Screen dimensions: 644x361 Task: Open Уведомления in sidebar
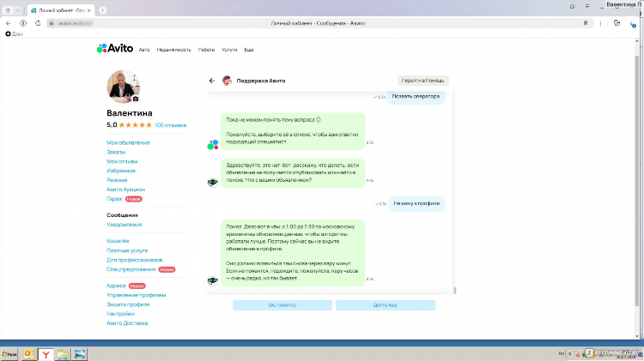(x=124, y=225)
